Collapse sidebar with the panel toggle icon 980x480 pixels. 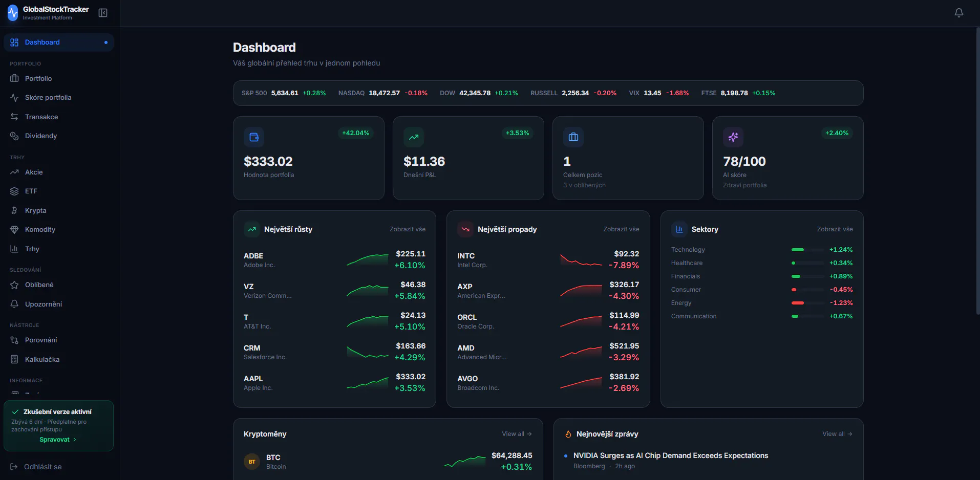point(103,13)
